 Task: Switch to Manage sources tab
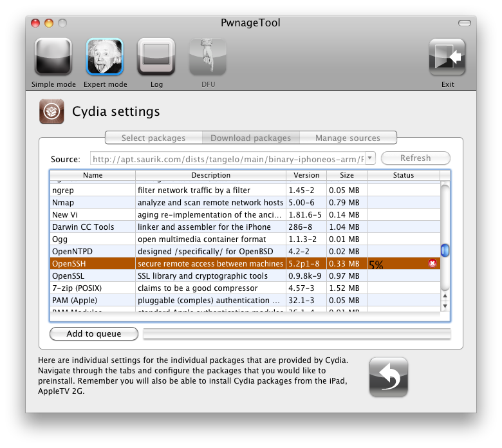click(348, 138)
